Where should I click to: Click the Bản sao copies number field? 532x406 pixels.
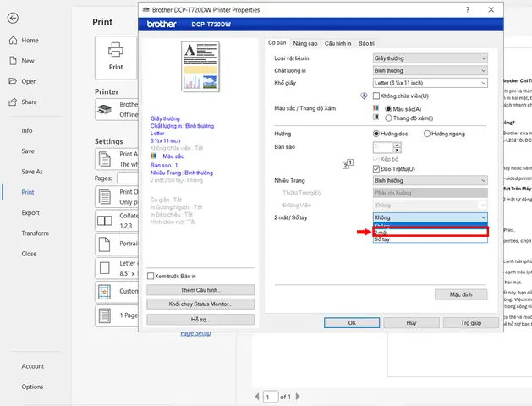click(383, 147)
